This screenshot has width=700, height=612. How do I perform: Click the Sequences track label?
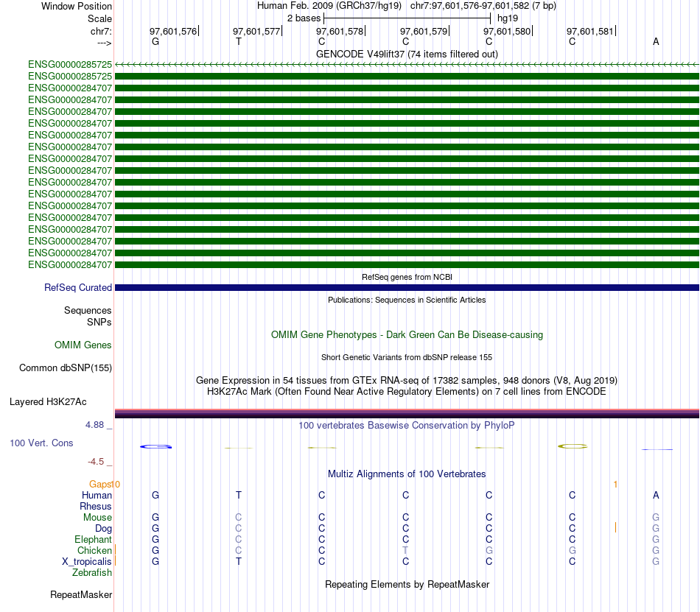(88, 311)
